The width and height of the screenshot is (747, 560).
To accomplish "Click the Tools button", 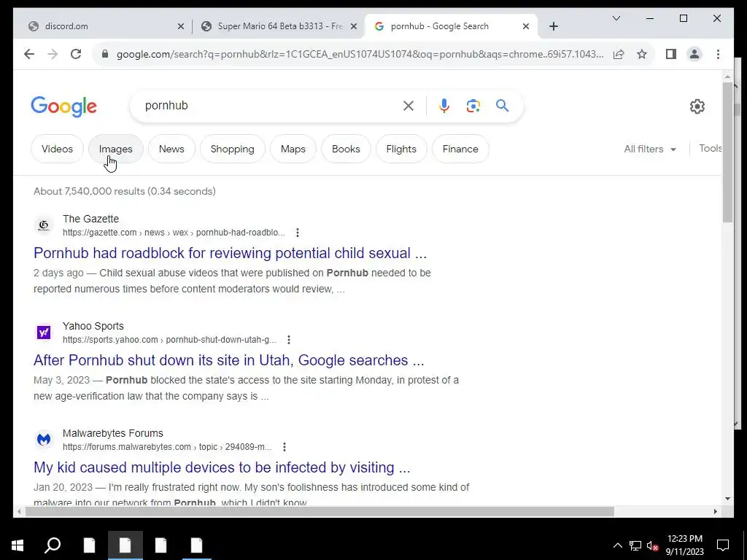I will 710,149.
